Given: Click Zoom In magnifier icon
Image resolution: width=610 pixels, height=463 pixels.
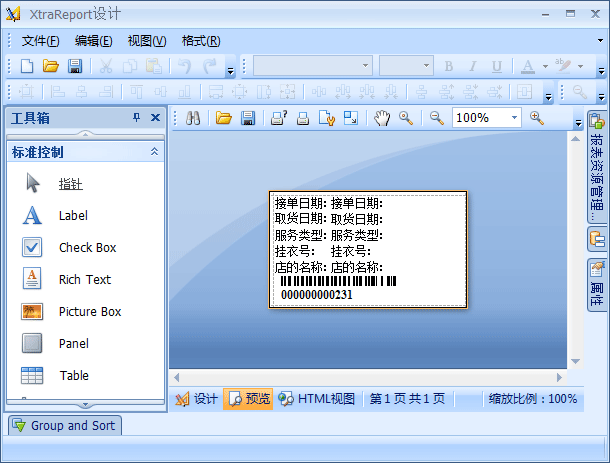Looking at the screenshot, I should (x=537, y=118).
